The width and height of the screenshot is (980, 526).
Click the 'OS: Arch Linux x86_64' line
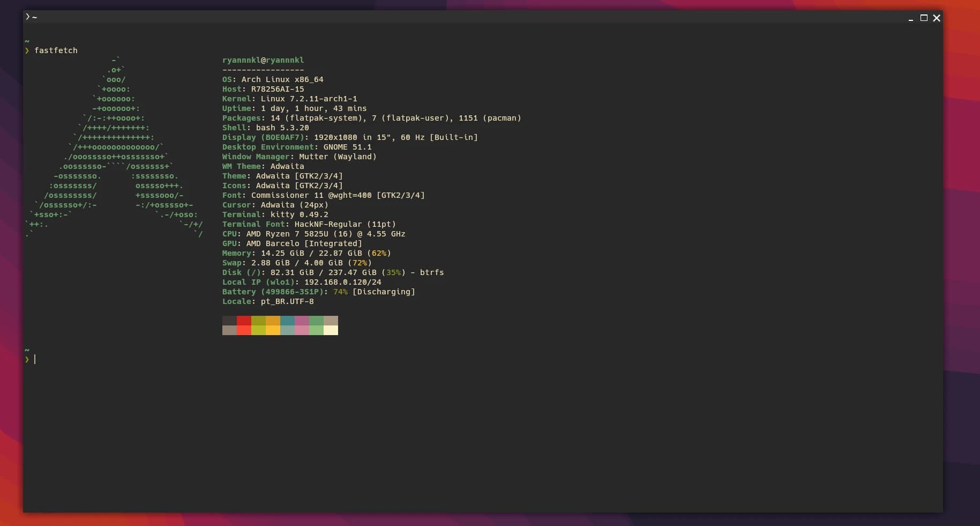273,79
